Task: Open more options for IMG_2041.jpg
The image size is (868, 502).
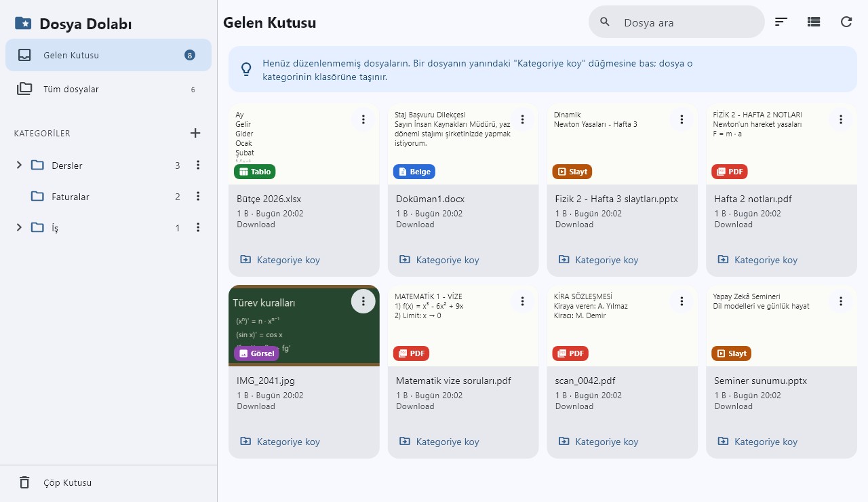Action: pos(363,301)
